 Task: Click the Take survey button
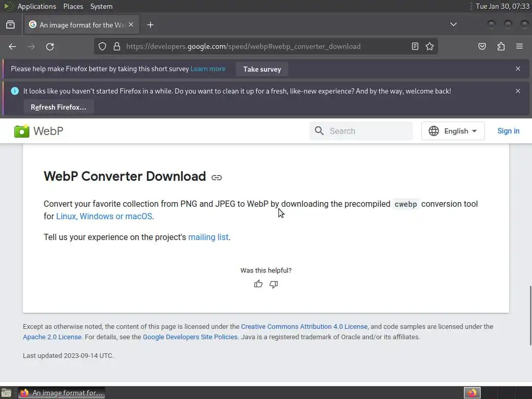[x=262, y=69]
